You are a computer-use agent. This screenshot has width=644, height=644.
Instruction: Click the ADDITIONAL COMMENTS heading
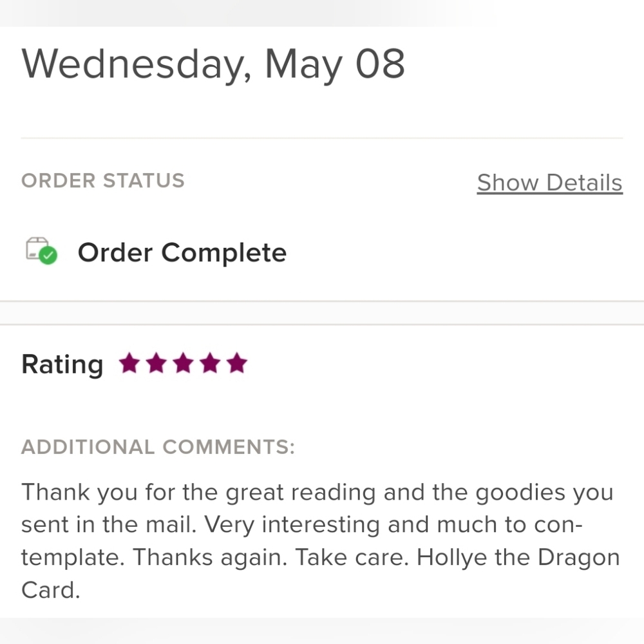pos(158,447)
